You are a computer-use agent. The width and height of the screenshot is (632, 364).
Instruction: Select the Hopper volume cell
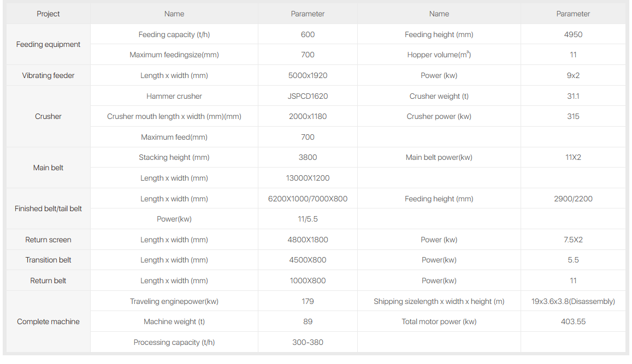click(439, 55)
